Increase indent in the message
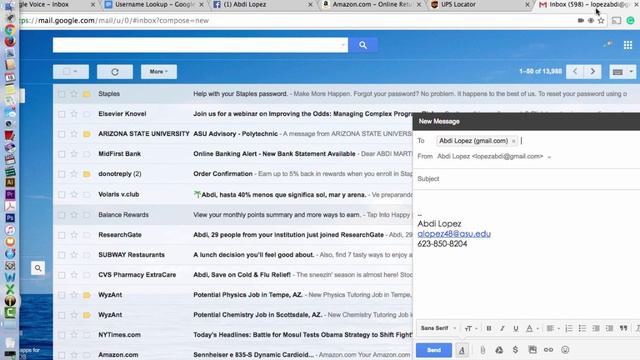Viewport: 640px width, 360px height. [609, 328]
